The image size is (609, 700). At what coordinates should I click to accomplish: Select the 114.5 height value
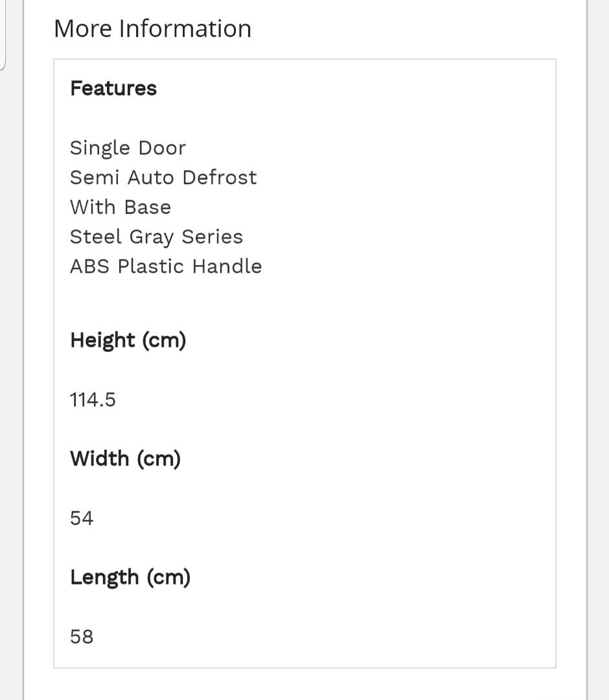point(93,399)
